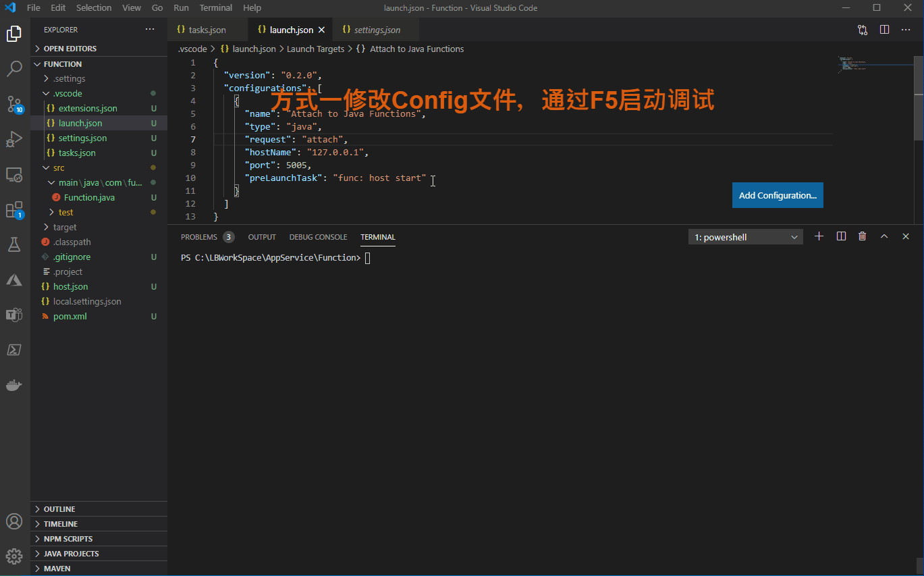This screenshot has width=924, height=576.
Task: Open pom.xml from the file explorer
Action: pos(70,316)
